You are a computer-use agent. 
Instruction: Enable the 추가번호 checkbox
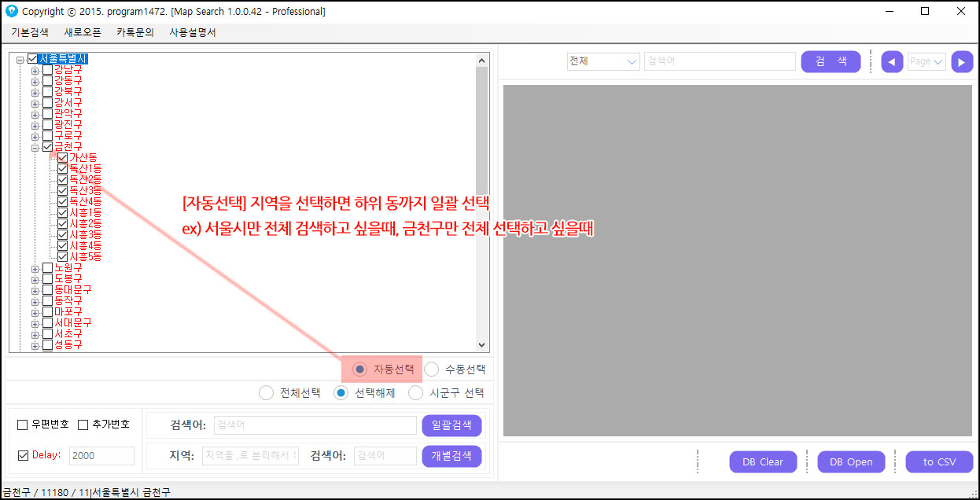pos(83,425)
